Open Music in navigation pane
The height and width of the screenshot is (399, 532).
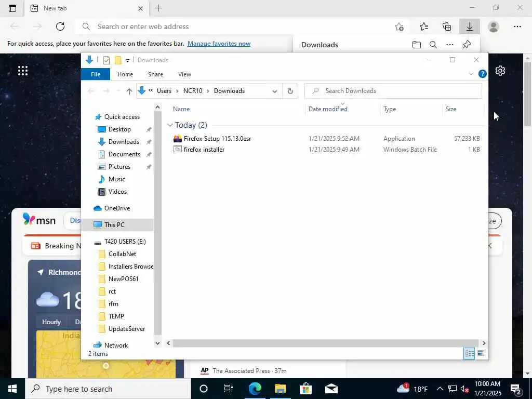(116, 179)
